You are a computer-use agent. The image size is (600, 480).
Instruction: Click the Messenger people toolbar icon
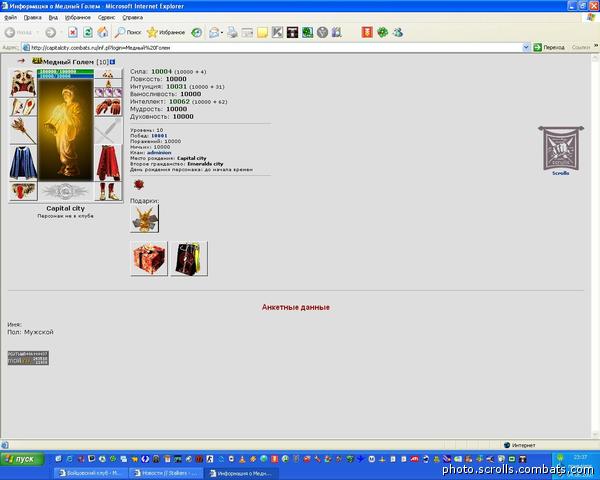(x=398, y=33)
